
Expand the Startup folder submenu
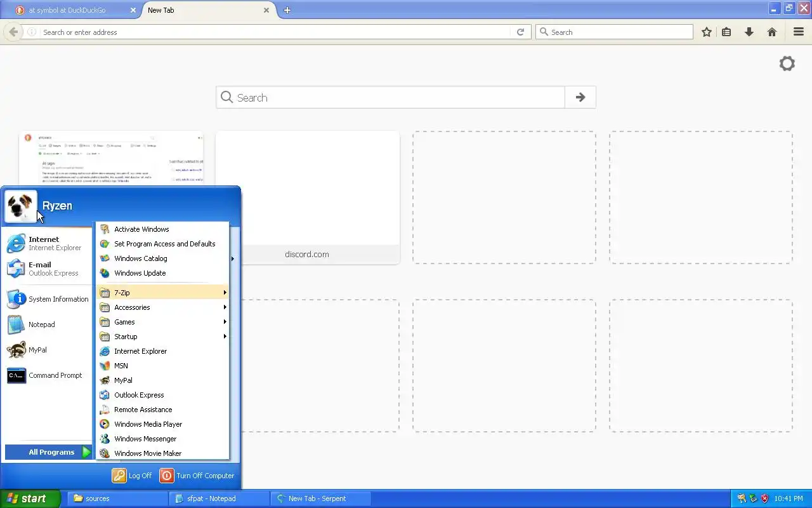162,337
